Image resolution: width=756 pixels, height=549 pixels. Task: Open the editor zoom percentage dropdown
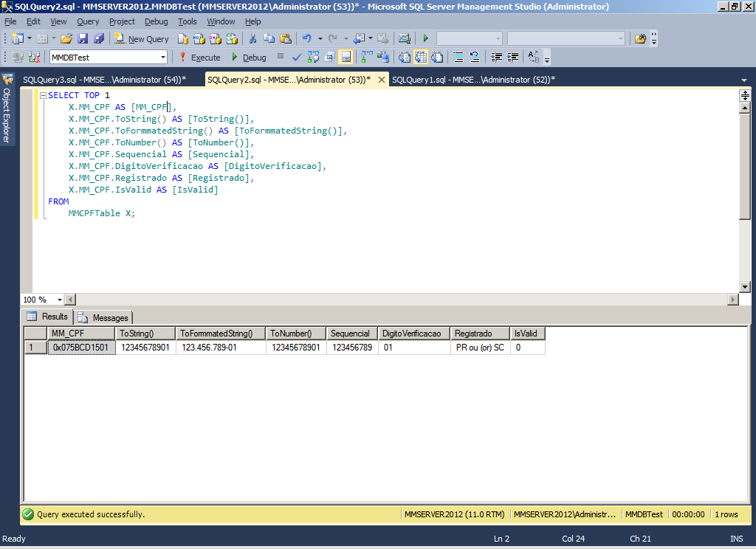pyautogui.click(x=58, y=300)
